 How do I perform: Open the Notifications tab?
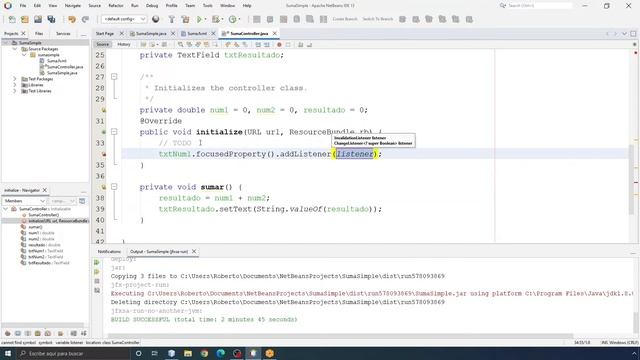pos(109,251)
